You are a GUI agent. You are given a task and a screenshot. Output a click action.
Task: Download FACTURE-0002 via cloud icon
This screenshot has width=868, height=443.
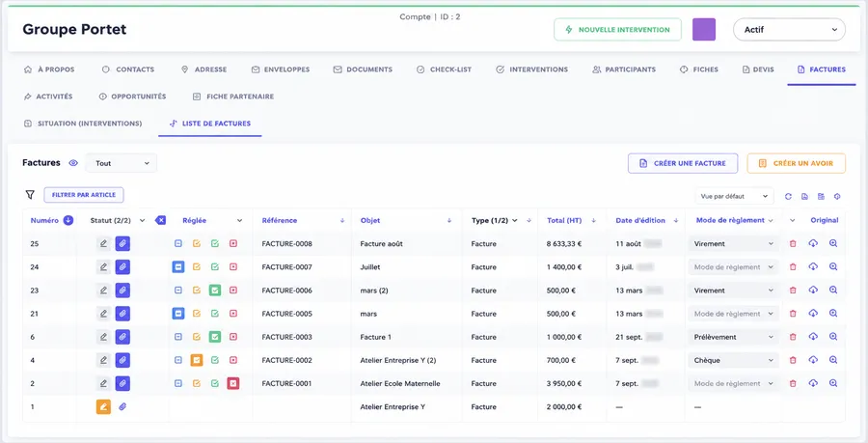coord(813,360)
